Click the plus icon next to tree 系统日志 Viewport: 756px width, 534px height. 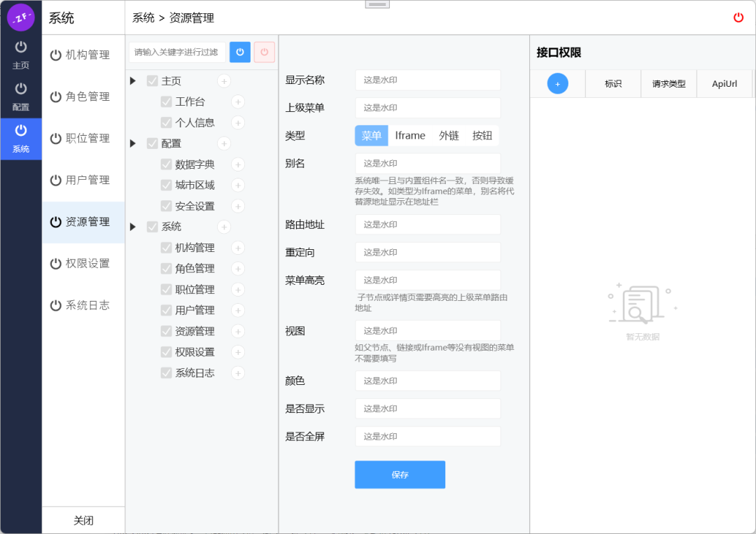(238, 373)
